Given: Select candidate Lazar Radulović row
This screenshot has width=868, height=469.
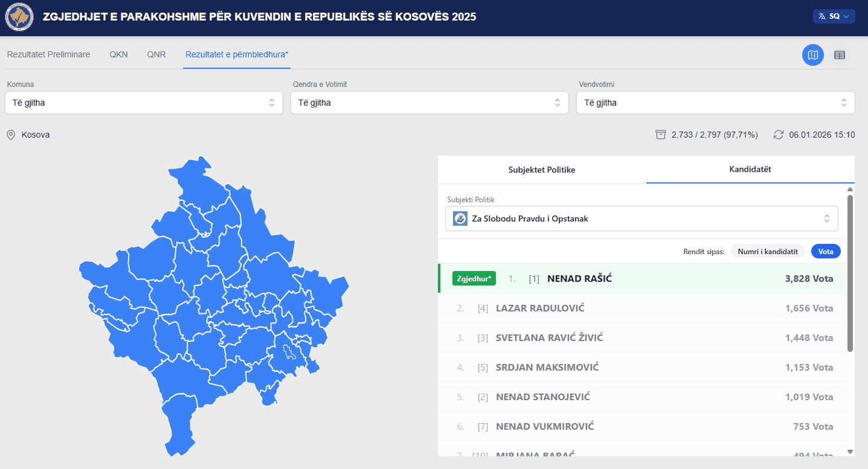Looking at the screenshot, I should tap(641, 308).
